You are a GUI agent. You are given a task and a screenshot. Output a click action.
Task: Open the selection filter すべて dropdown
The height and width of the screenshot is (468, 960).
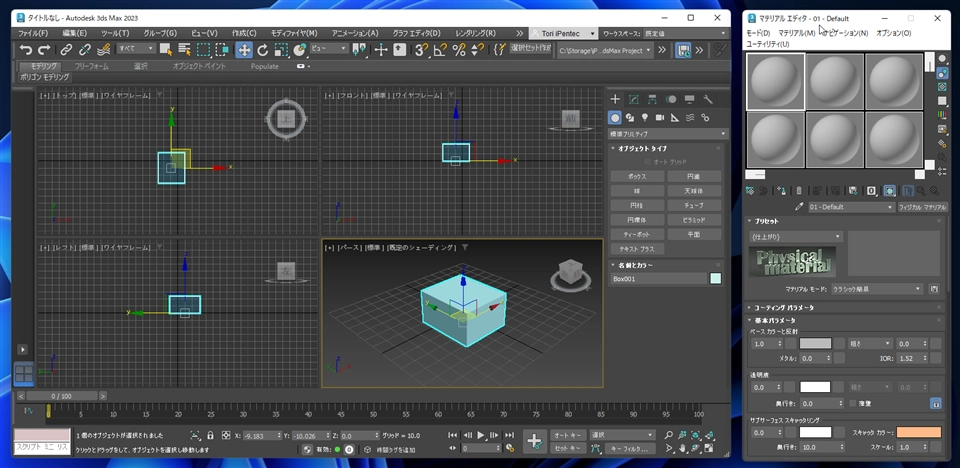tap(137, 48)
